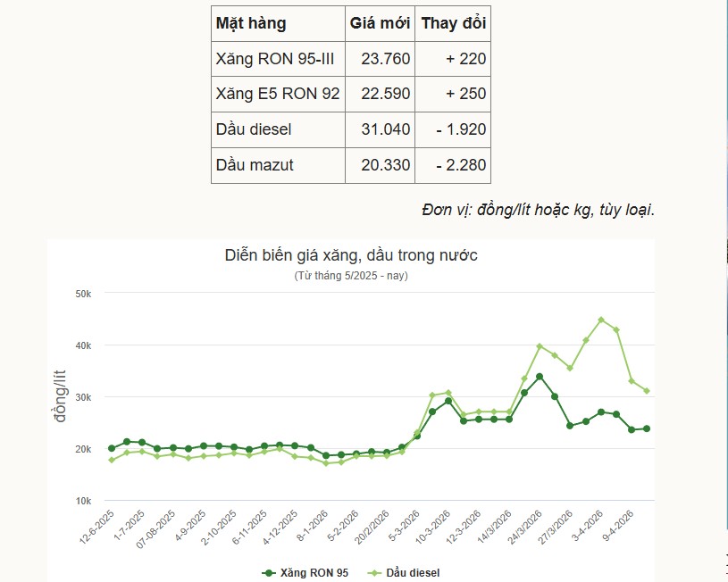
Task: Click the first Dầu diesel point at 12-6-2025
Action: [112, 460]
